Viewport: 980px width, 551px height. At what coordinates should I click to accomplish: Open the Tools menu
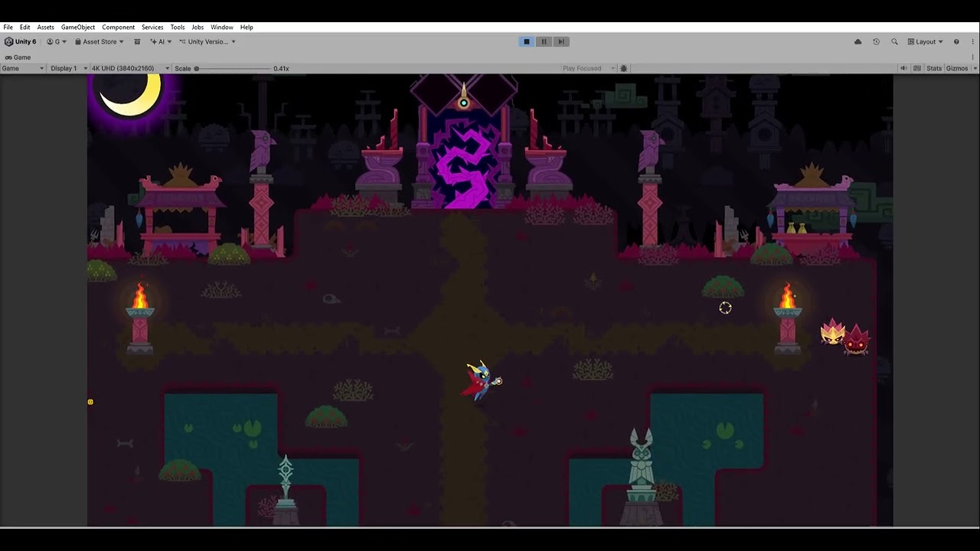tap(178, 27)
